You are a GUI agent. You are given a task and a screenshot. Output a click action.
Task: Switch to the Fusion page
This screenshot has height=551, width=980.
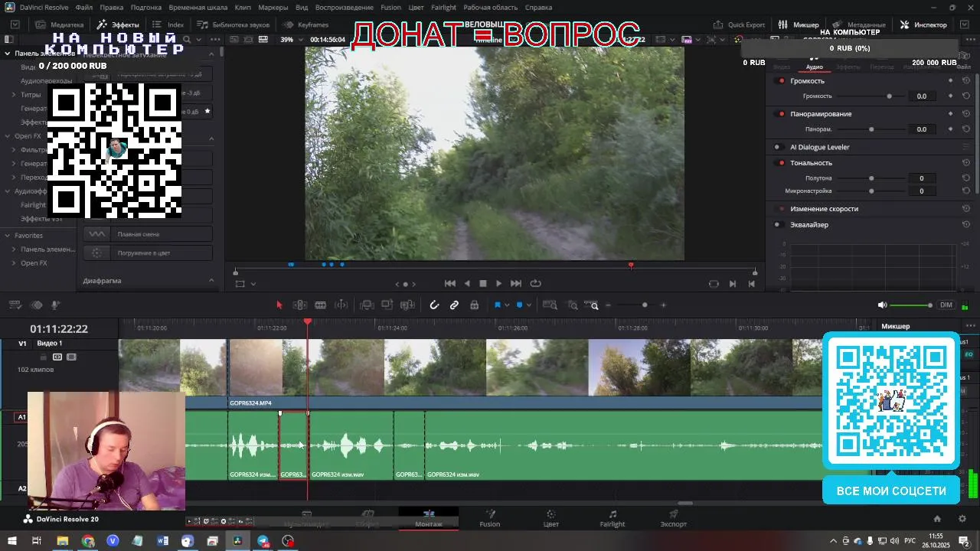pyautogui.click(x=490, y=519)
